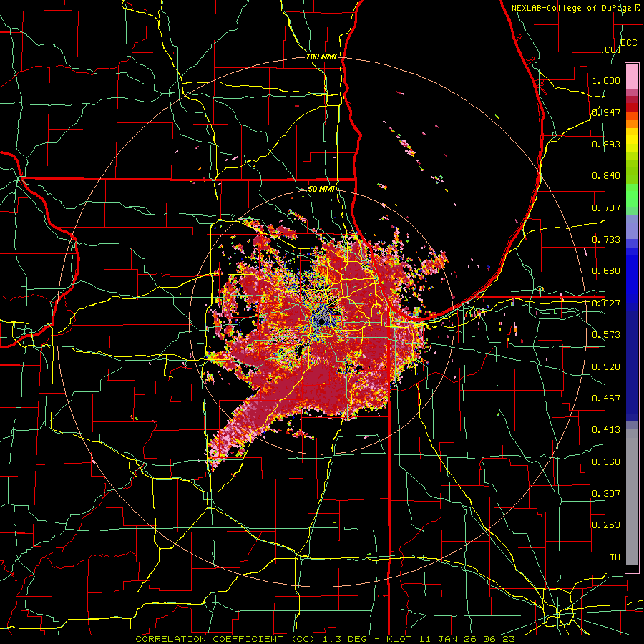Click the 0.627 scale value
The width and height of the screenshot is (644, 644).
point(606,303)
